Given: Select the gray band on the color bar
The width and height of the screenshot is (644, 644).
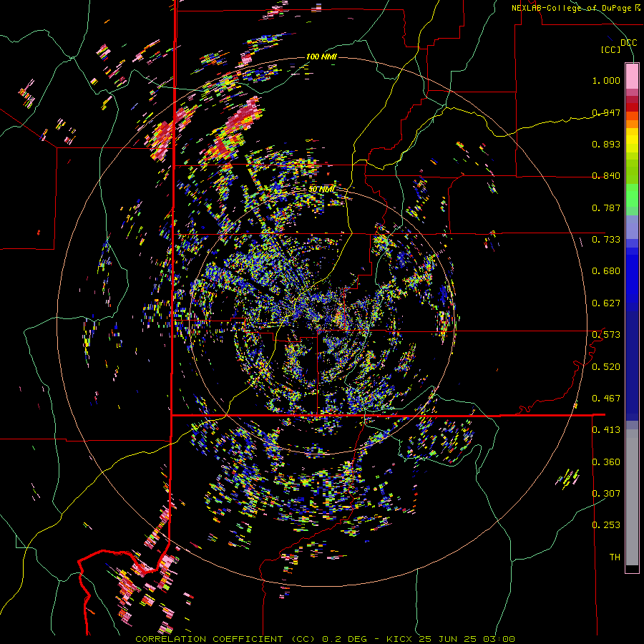Looking at the screenshot, I should point(632,497).
